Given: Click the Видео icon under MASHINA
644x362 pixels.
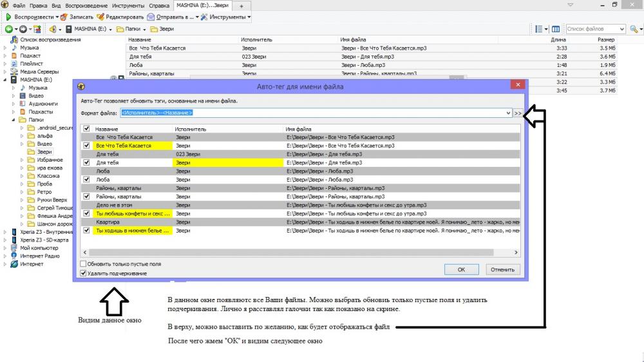Looking at the screenshot, I should [23, 96].
